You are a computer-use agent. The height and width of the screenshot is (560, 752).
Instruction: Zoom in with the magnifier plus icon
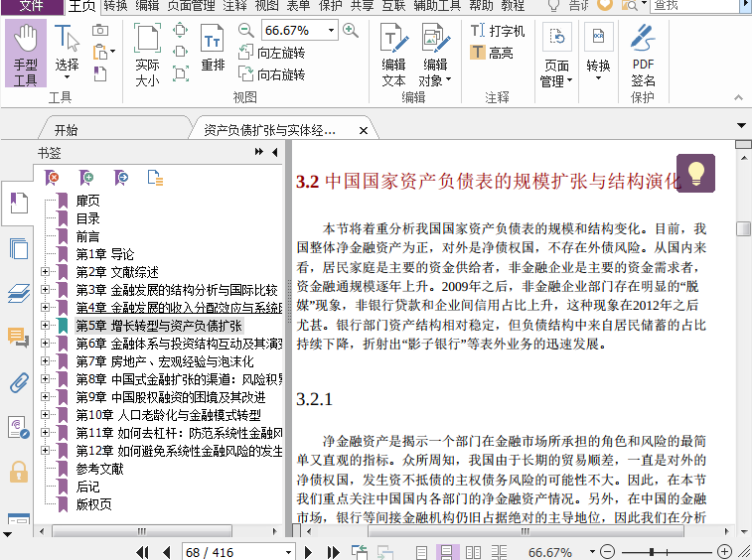tap(351, 30)
